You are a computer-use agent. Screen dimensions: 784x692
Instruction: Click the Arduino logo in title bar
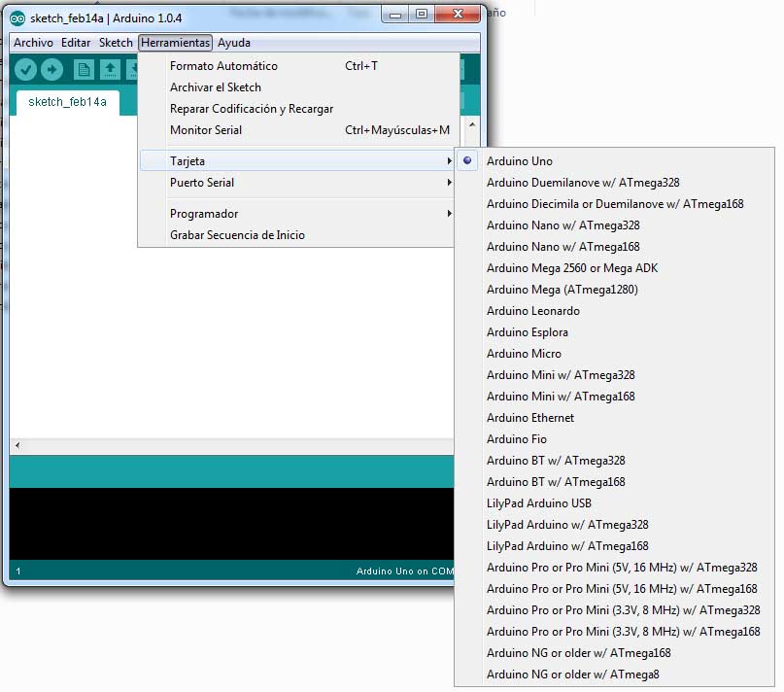[x=17, y=18]
